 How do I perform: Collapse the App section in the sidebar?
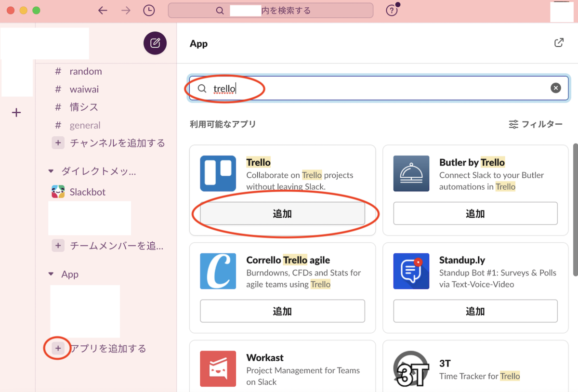tap(52, 274)
